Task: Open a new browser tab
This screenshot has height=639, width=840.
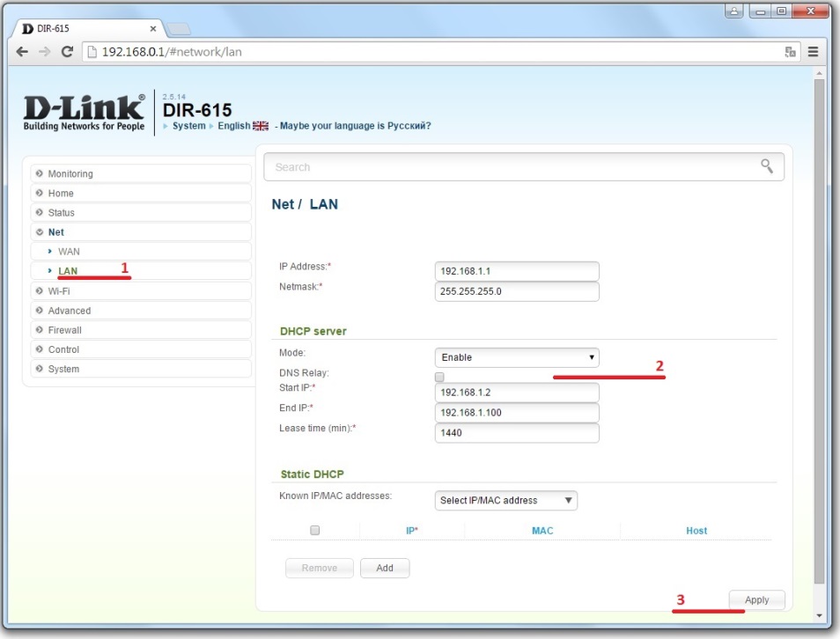Action: pos(179,29)
